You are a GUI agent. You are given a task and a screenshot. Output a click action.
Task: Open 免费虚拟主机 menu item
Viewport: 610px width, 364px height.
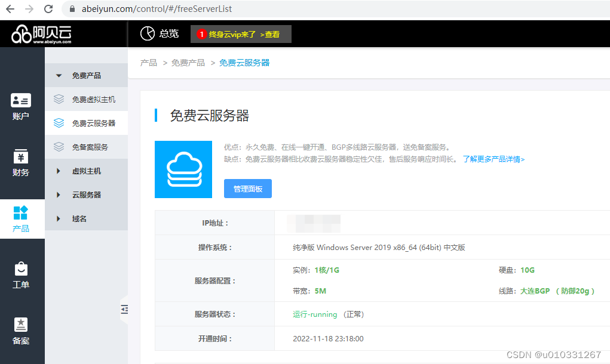point(87,99)
